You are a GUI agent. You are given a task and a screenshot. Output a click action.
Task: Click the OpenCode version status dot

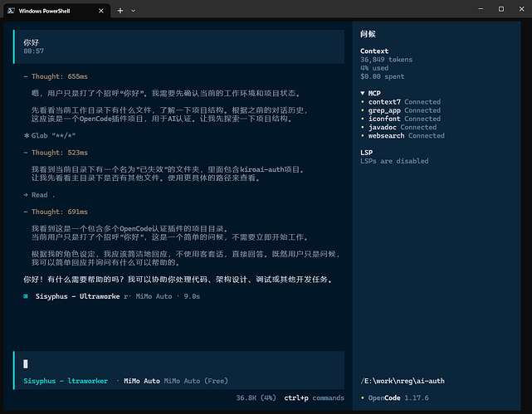363,397
